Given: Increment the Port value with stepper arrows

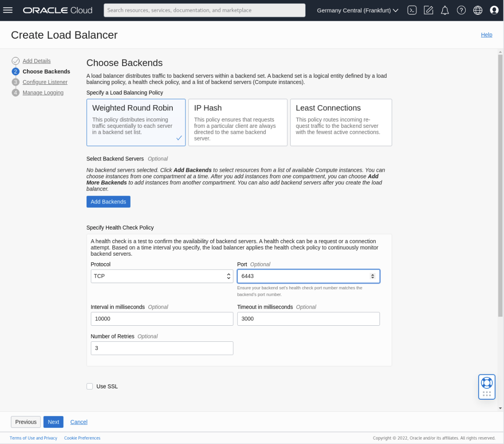Looking at the screenshot, I should [x=373, y=274].
